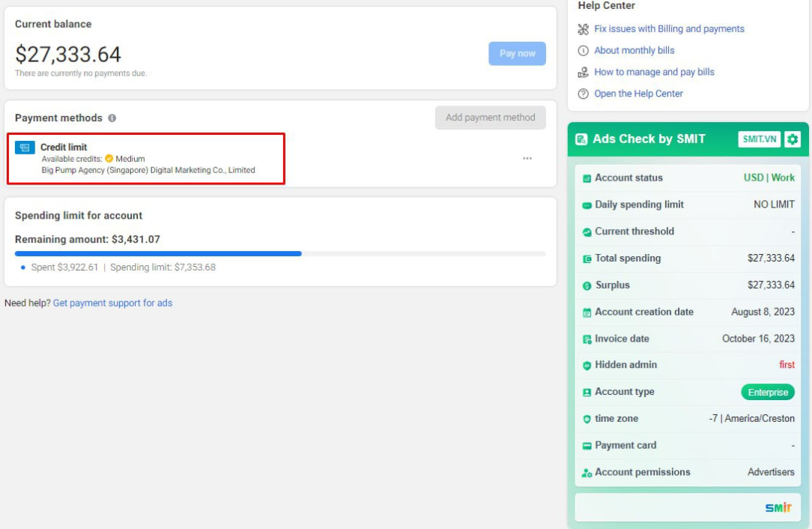This screenshot has width=812, height=529.
Task: Click the question mark icon by Help Center
Action: pyautogui.click(x=583, y=94)
